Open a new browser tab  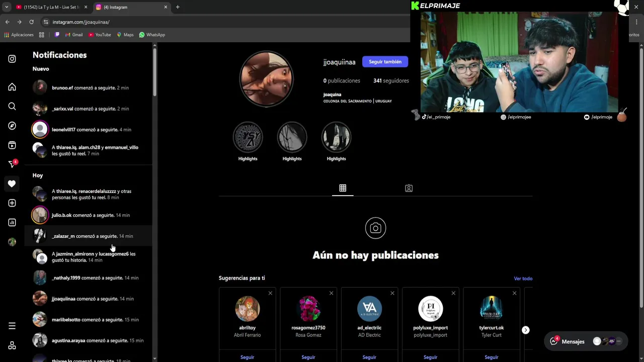(x=178, y=7)
